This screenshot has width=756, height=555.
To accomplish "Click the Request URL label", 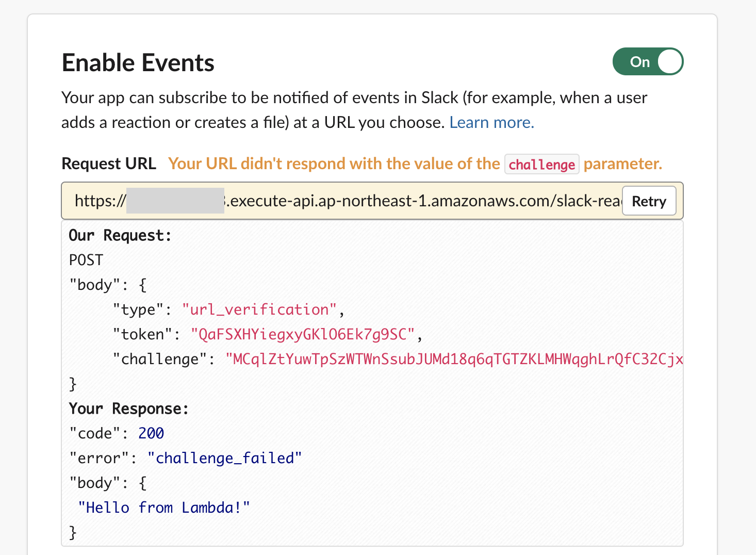I will [x=108, y=164].
